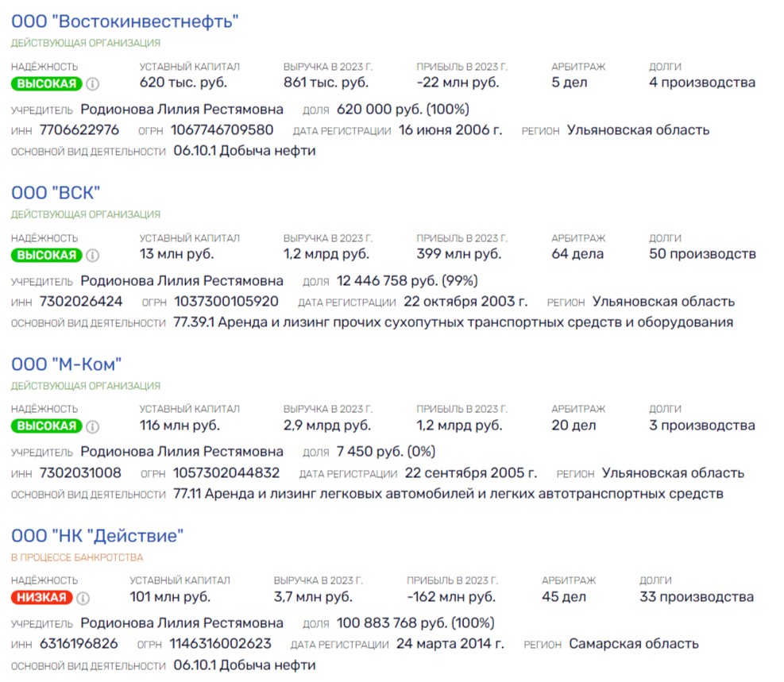This screenshot has width=784, height=682.
Task: Click founder Родионова Лилия Рестямовна under ВСК
Action: click(x=182, y=281)
